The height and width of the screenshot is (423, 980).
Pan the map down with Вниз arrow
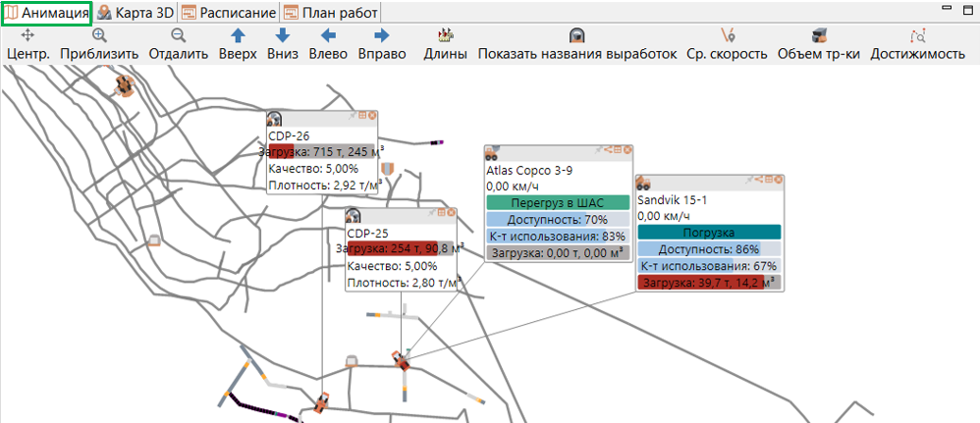click(283, 44)
